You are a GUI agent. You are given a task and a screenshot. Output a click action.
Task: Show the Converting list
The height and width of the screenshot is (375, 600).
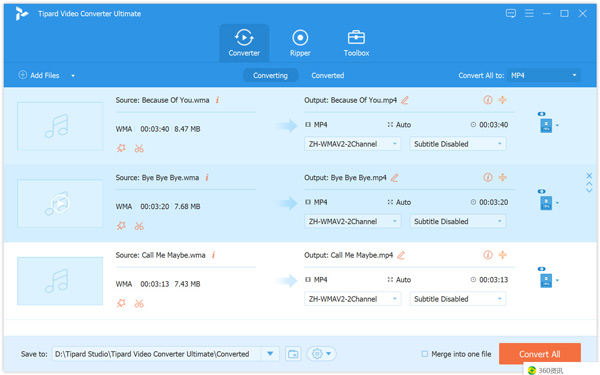tap(270, 75)
